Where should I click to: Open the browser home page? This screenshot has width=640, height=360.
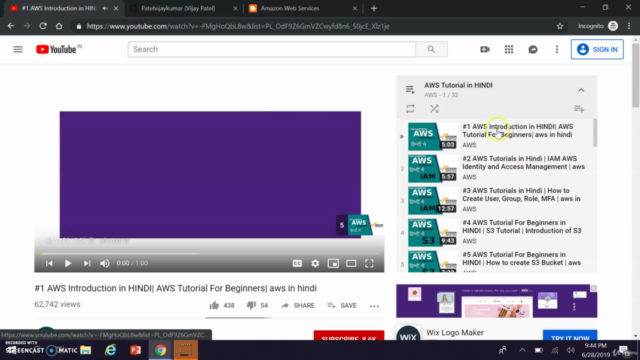pos(59,26)
